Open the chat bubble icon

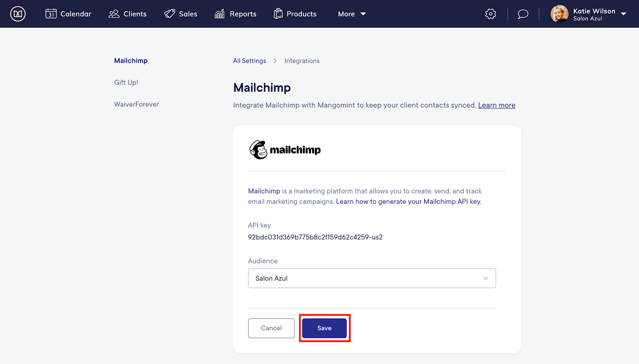(x=523, y=14)
